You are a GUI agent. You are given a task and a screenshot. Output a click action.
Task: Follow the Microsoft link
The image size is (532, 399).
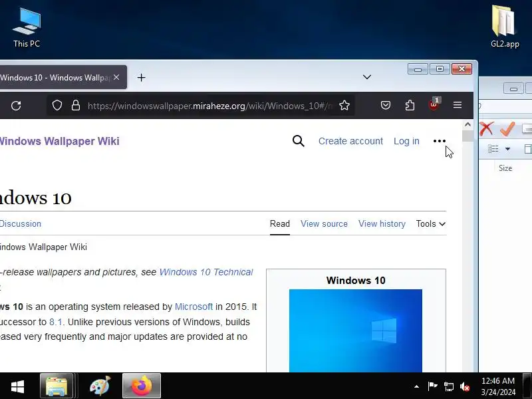(x=194, y=307)
